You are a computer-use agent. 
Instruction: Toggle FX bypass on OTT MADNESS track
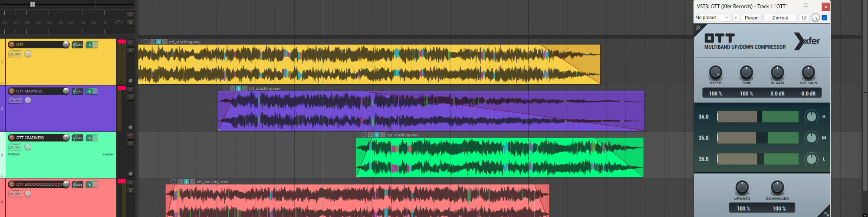pyautogui.click(x=95, y=91)
